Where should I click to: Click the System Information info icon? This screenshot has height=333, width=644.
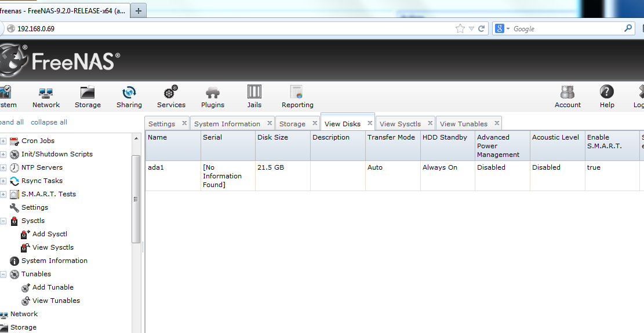pyautogui.click(x=14, y=261)
